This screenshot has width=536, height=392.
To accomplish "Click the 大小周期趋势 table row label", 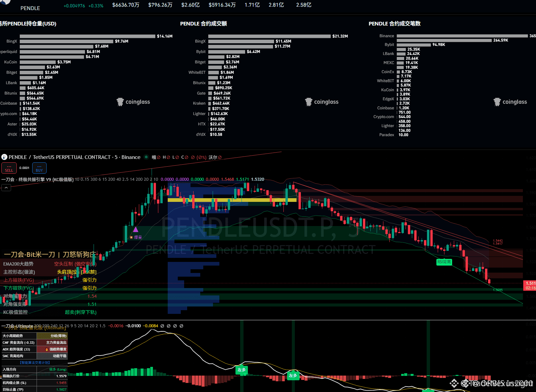I will click(13, 336).
